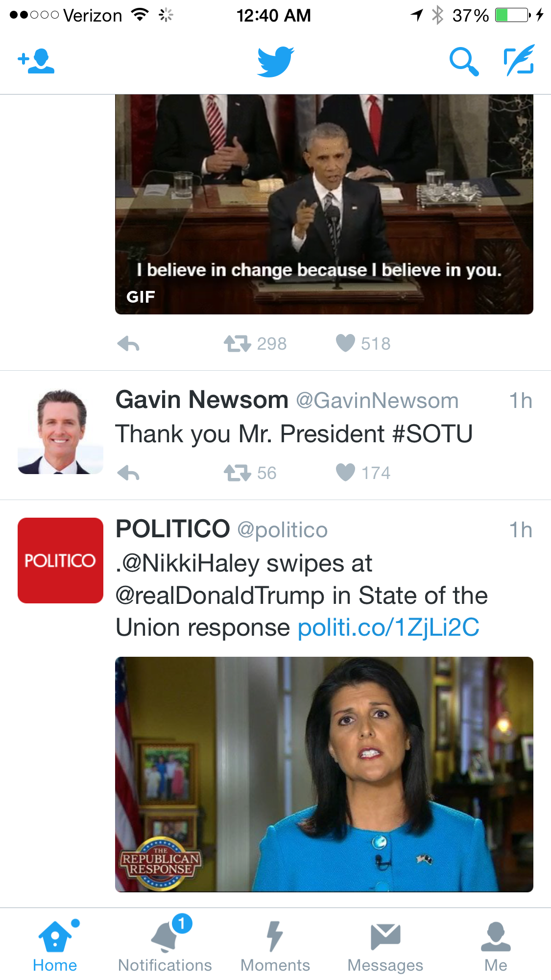Tap the #SOTU hashtag
This screenshot has height=980, width=551.
(x=432, y=434)
